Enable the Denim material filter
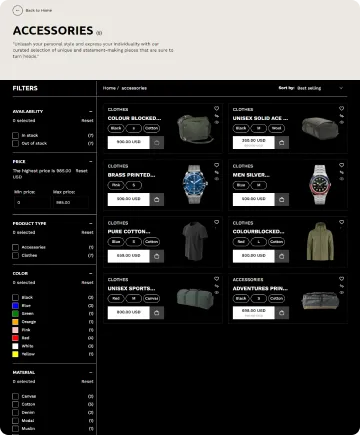Viewport: 360px width, 435px height. pos(15,413)
